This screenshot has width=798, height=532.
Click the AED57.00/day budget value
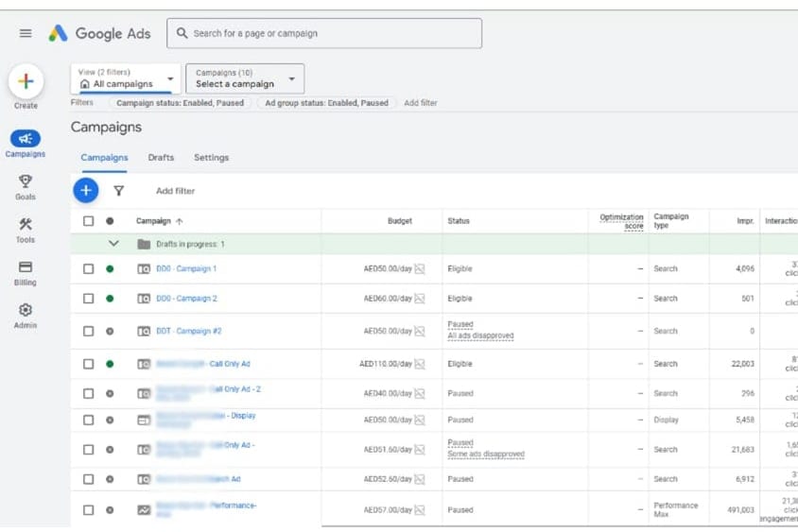point(388,510)
